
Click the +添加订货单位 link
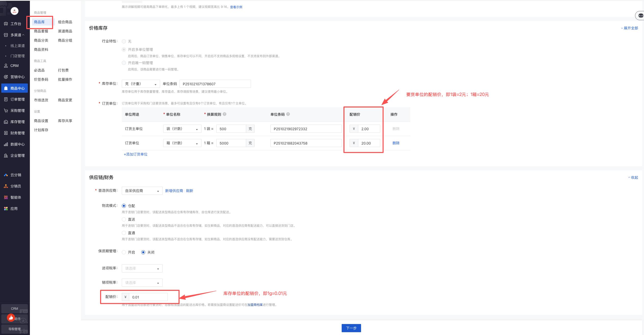136,154
